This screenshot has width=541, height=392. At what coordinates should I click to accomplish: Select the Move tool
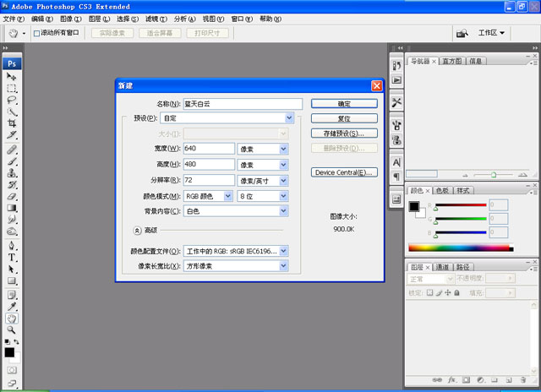(x=12, y=77)
